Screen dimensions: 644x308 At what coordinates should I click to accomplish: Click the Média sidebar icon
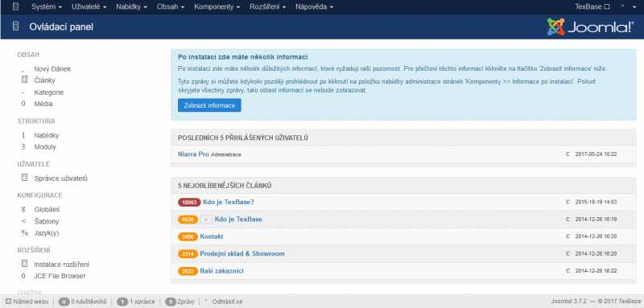click(x=23, y=104)
